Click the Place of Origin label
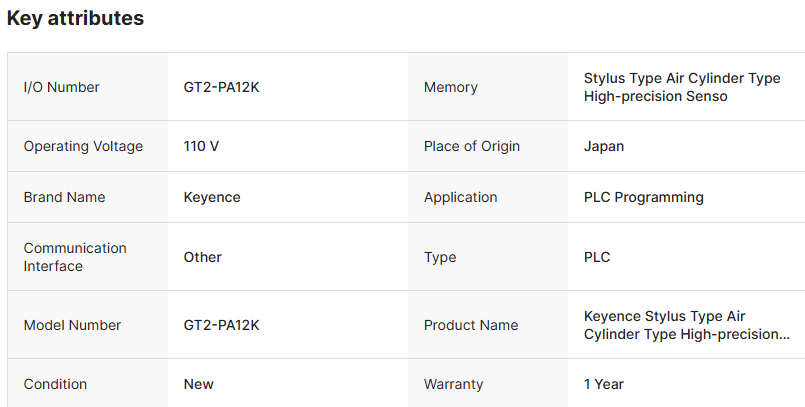This screenshot has height=407, width=805. pos(472,146)
